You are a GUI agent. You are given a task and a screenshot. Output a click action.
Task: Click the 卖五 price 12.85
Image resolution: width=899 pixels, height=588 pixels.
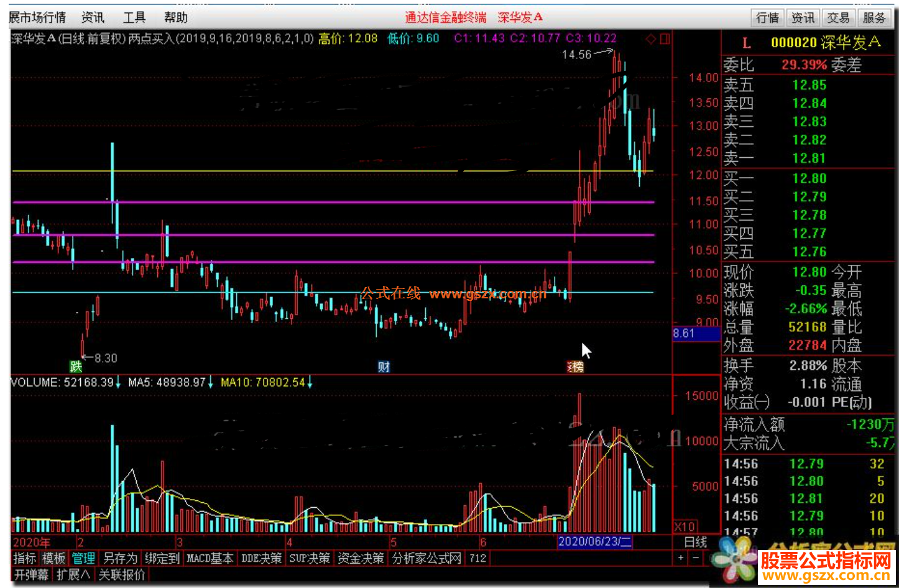(x=809, y=85)
